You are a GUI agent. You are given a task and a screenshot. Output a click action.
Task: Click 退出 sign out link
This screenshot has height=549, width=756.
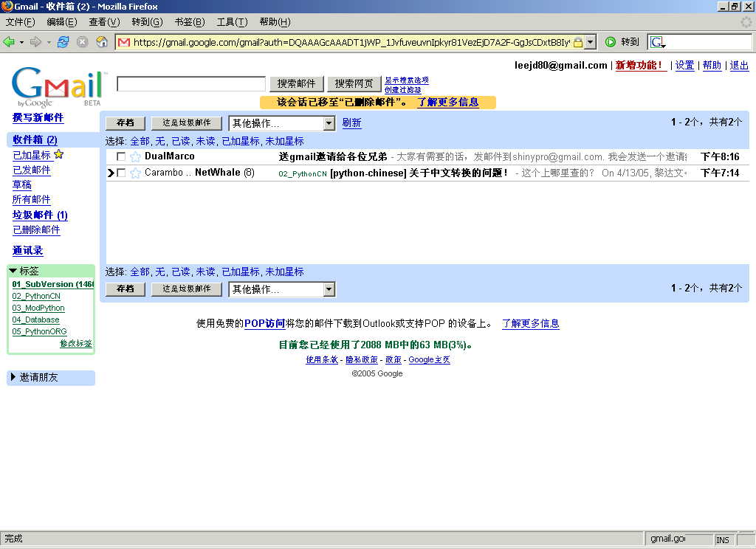(739, 65)
